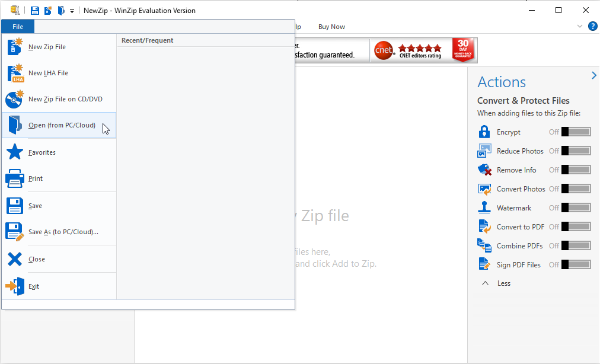Click Open icon in quick access toolbar
Image resolution: width=600 pixels, height=364 pixels.
61,10
